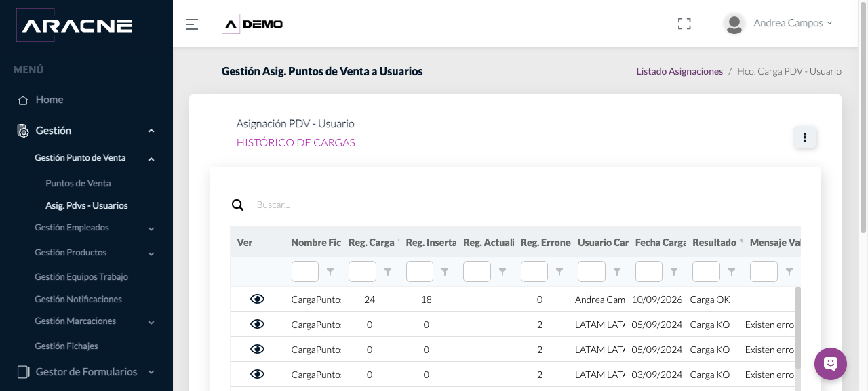Open the three-dot options button
The height and width of the screenshot is (391, 868).
click(x=805, y=138)
